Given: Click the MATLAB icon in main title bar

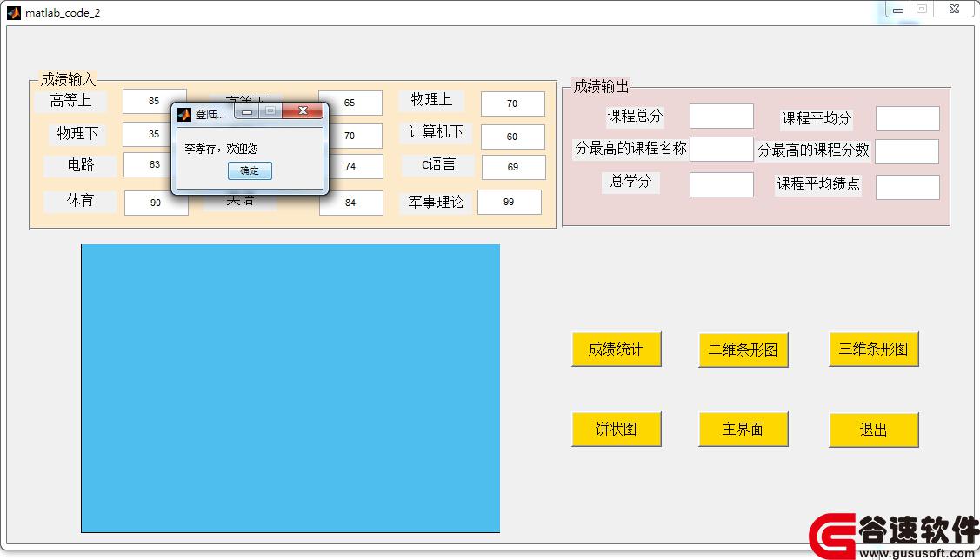Looking at the screenshot, I should click(14, 12).
